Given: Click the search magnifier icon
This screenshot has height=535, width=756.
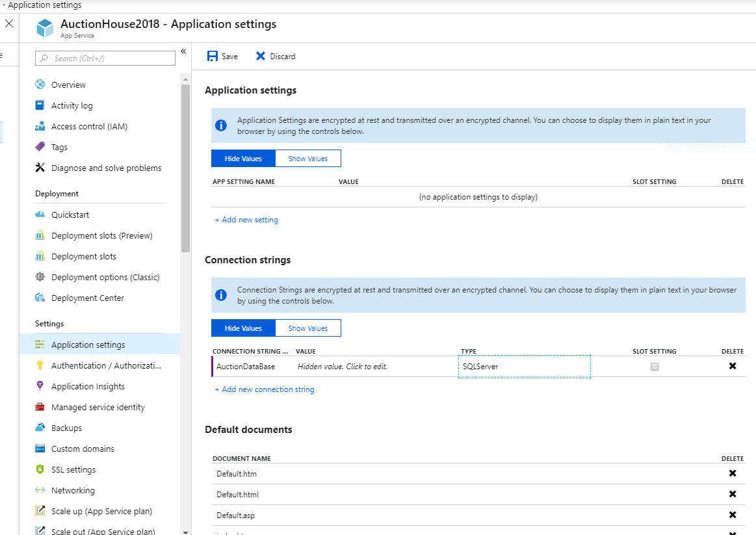Looking at the screenshot, I should point(44,59).
